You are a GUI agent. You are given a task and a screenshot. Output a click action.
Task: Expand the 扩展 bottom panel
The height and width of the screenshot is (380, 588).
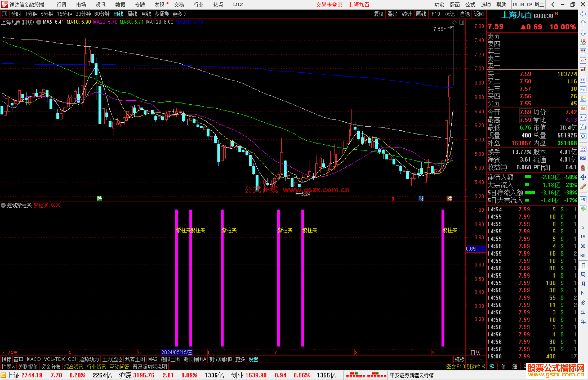tap(8, 367)
